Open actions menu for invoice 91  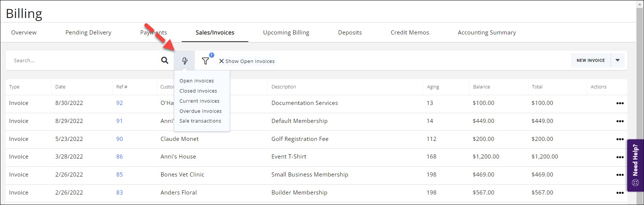point(620,121)
